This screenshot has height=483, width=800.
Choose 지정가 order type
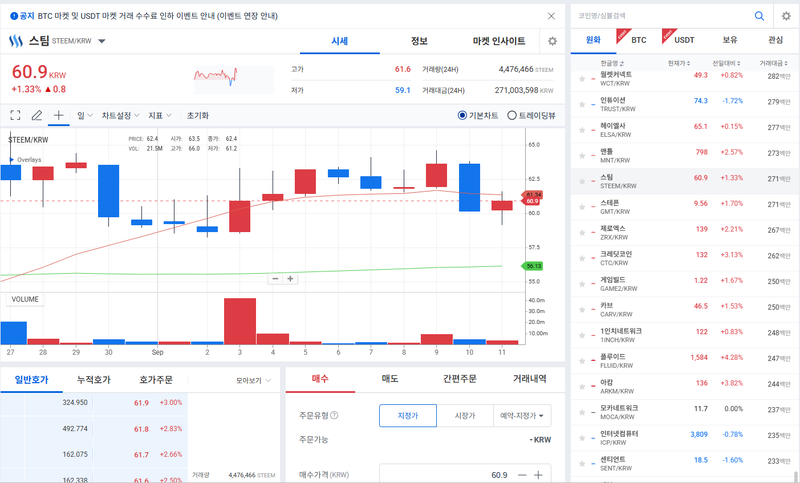tap(408, 416)
